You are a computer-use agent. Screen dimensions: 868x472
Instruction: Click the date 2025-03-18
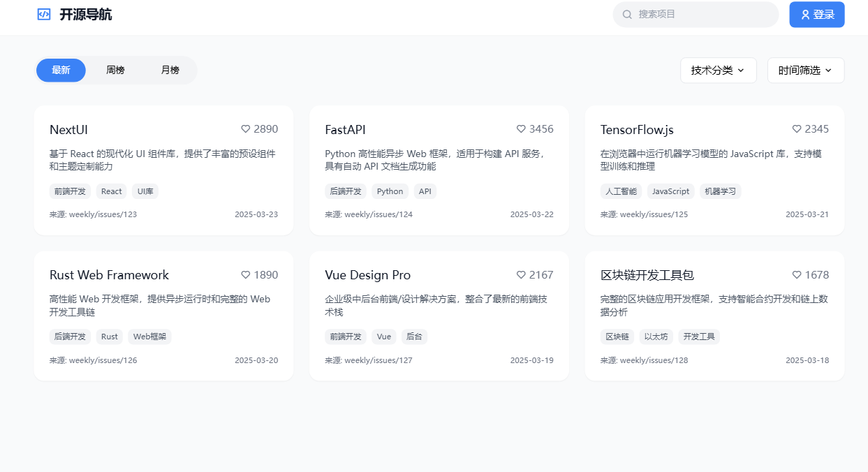807,360
